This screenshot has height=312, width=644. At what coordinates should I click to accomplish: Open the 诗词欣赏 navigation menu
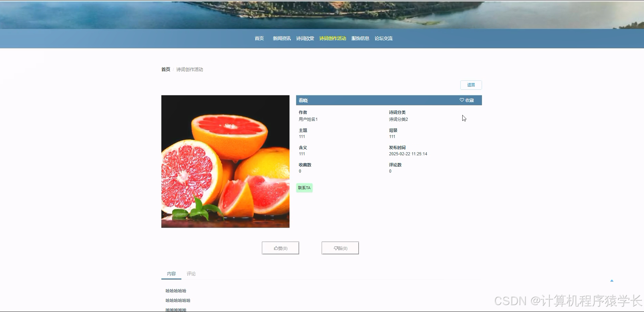click(305, 38)
